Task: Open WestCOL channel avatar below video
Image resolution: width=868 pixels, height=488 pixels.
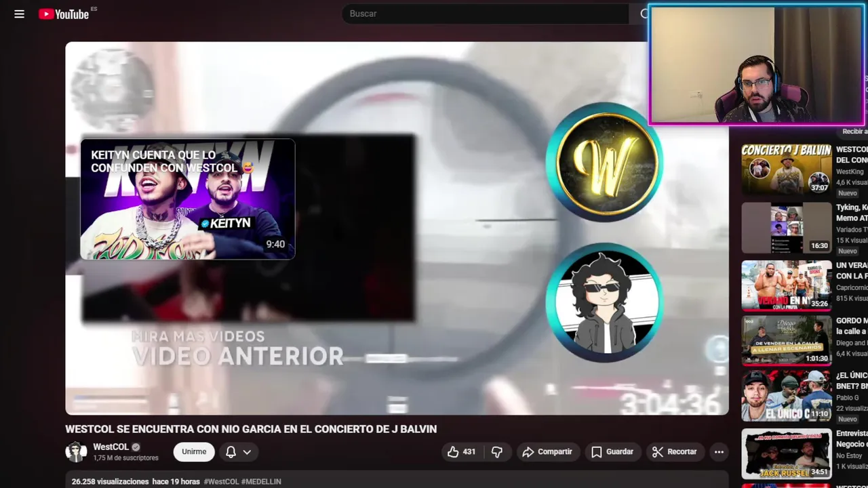Action: click(76, 451)
